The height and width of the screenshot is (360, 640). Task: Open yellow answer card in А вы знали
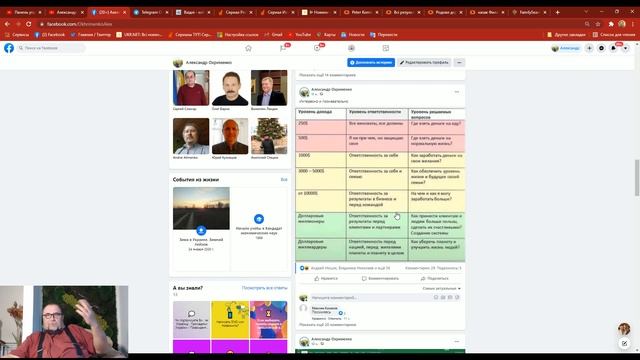230,320
